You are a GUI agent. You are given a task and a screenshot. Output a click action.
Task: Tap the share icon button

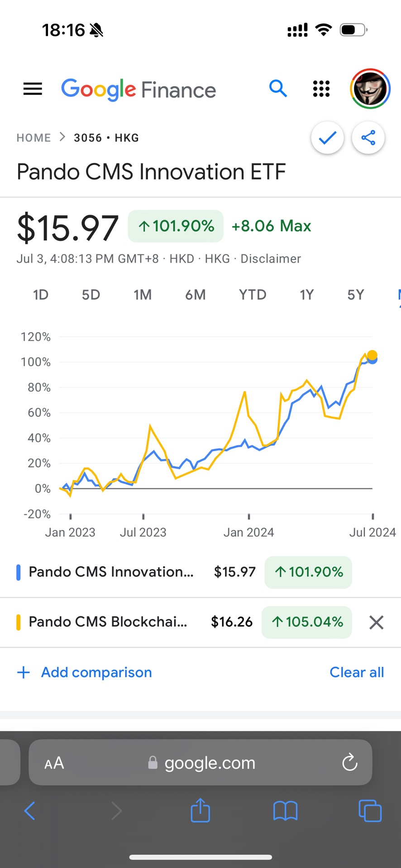click(x=368, y=137)
